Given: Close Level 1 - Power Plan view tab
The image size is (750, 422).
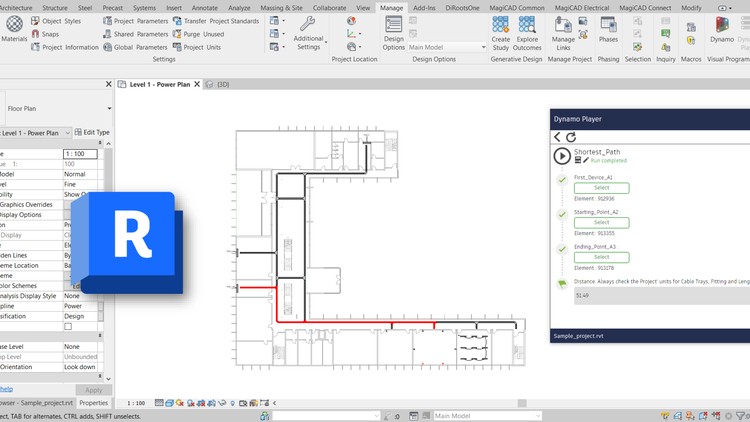Looking at the screenshot, I should click(x=197, y=84).
